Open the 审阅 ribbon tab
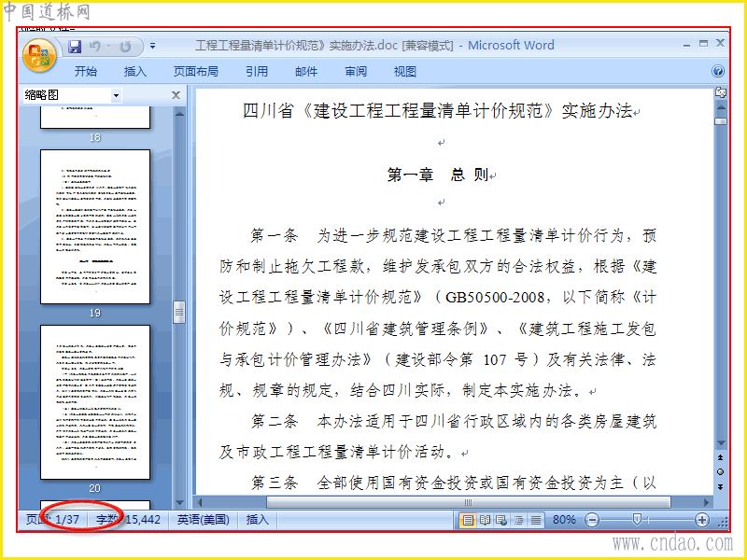The width and height of the screenshot is (747, 560). [356, 72]
